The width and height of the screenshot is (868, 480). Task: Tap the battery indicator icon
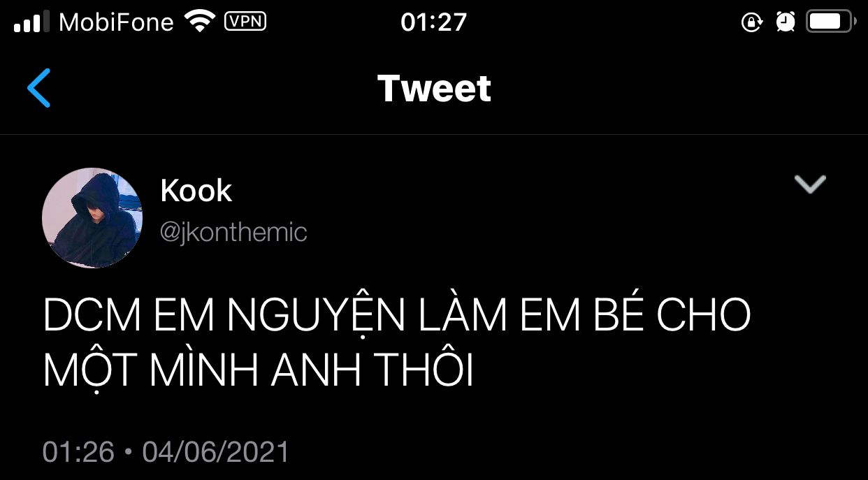[x=830, y=22]
